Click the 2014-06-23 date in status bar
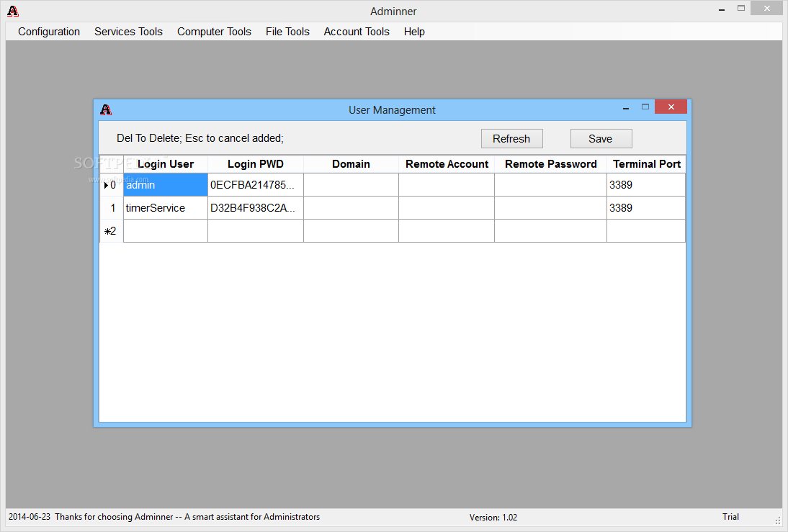788x532 pixels. click(30, 517)
